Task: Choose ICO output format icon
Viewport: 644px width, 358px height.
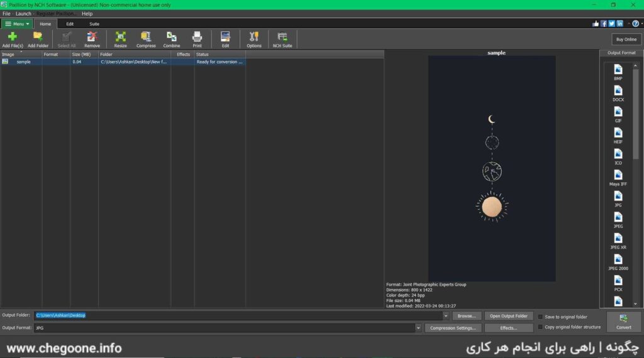Action: point(618,156)
